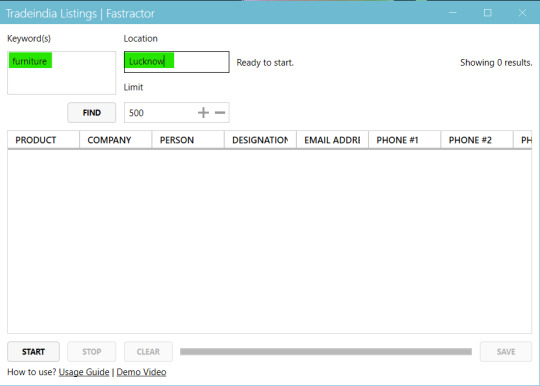This screenshot has width=540, height=386.
Task: Sort by the COMPANY column header
Action: coord(116,140)
